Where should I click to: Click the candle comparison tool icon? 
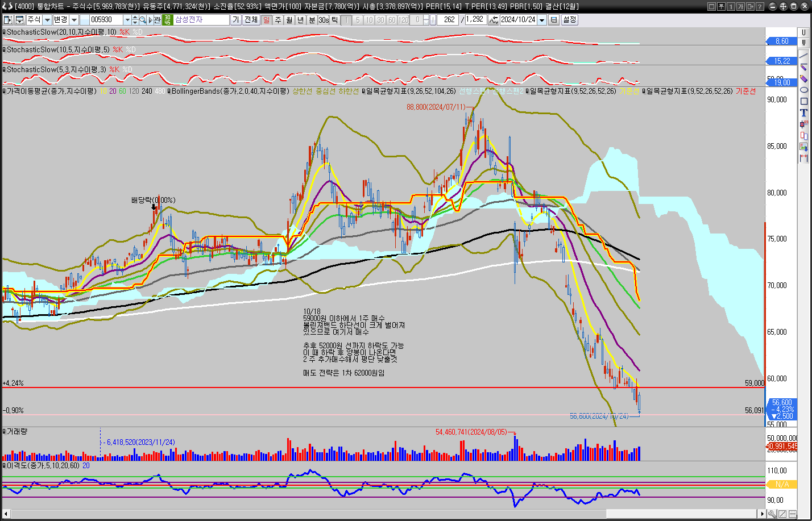tap(803, 135)
